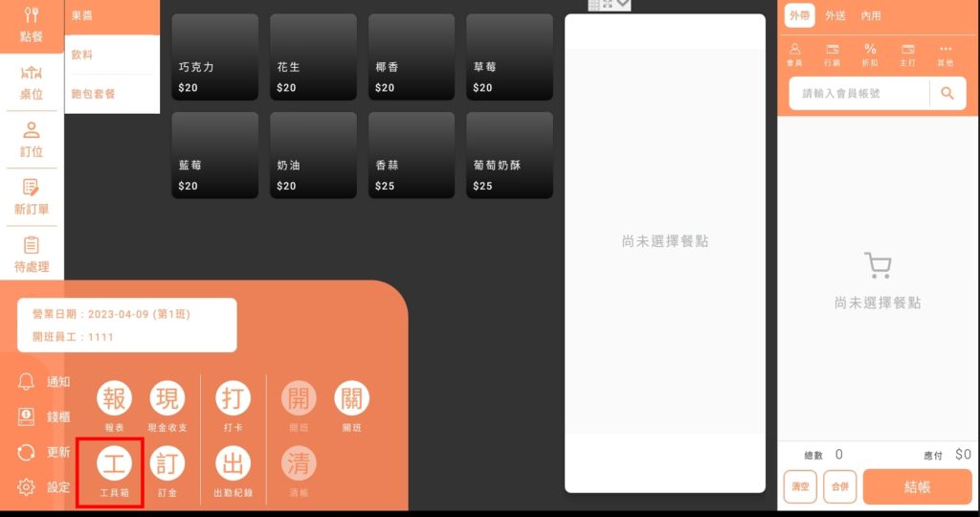
Task: Click the 關班 close shift icon
Action: coord(351,398)
